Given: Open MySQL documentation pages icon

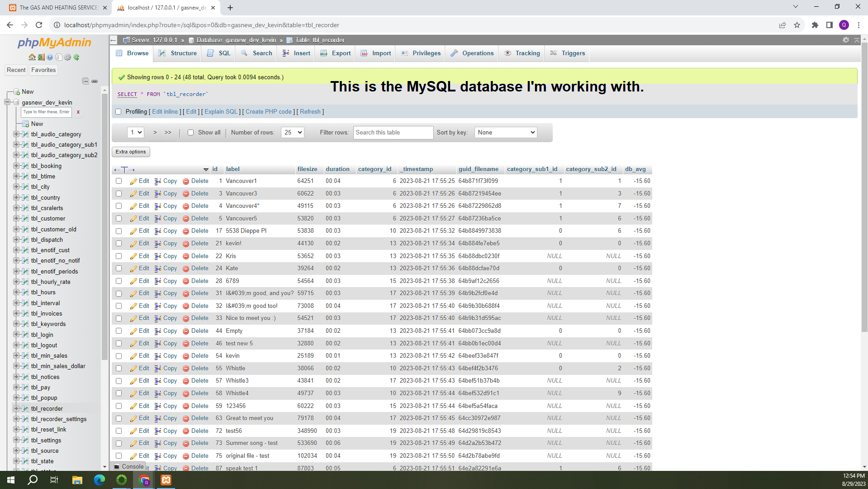Looking at the screenshot, I should 58,58.
